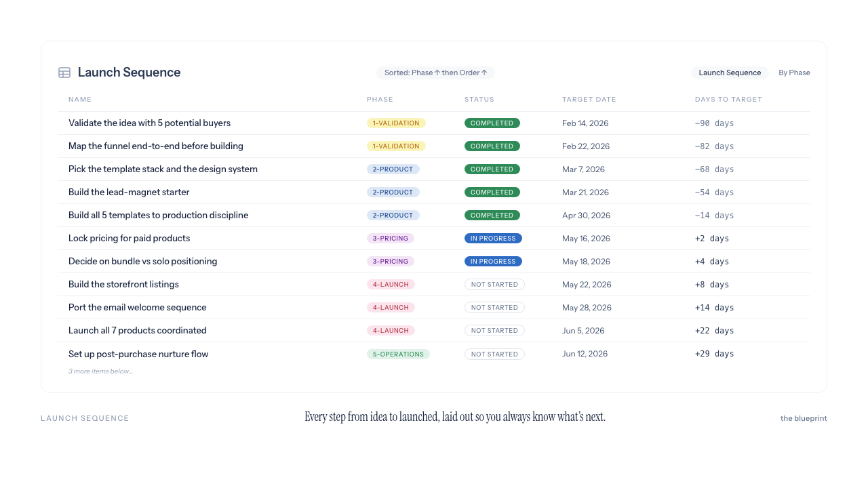Viewport: 868px width, 488px height.
Task: Open 'Build all 5 templates to production discipline'
Action: [434, 216]
